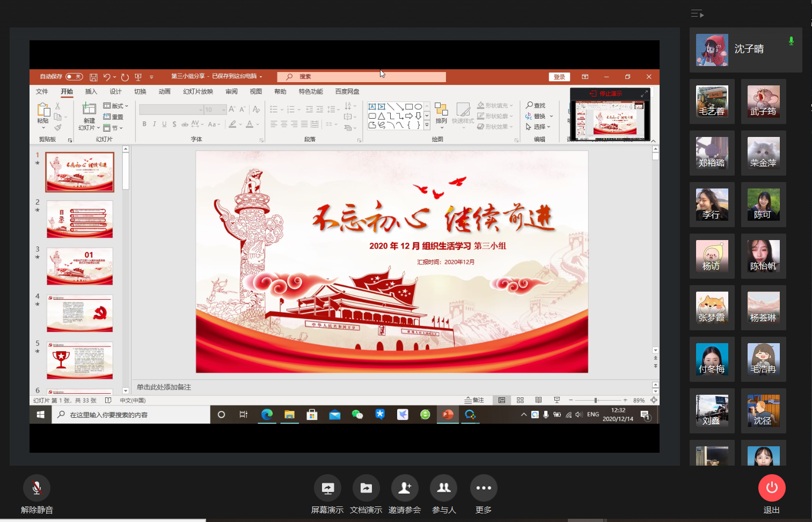Click the zoom slider in PowerPoint status bar
The width and height of the screenshot is (812, 522).
[x=596, y=400]
